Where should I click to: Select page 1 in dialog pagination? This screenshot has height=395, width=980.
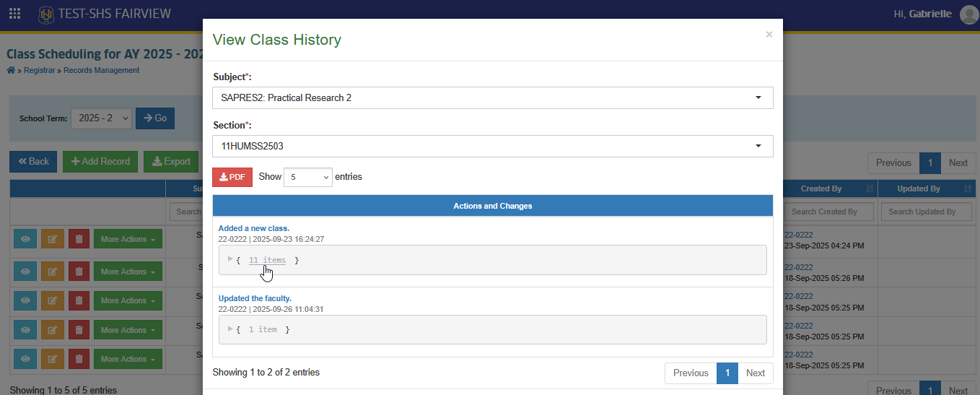(727, 373)
